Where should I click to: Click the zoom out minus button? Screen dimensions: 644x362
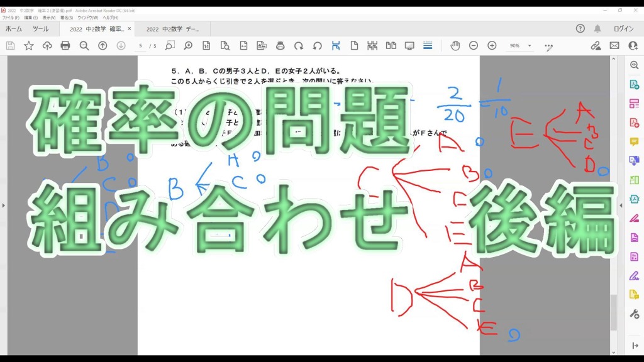(474, 46)
